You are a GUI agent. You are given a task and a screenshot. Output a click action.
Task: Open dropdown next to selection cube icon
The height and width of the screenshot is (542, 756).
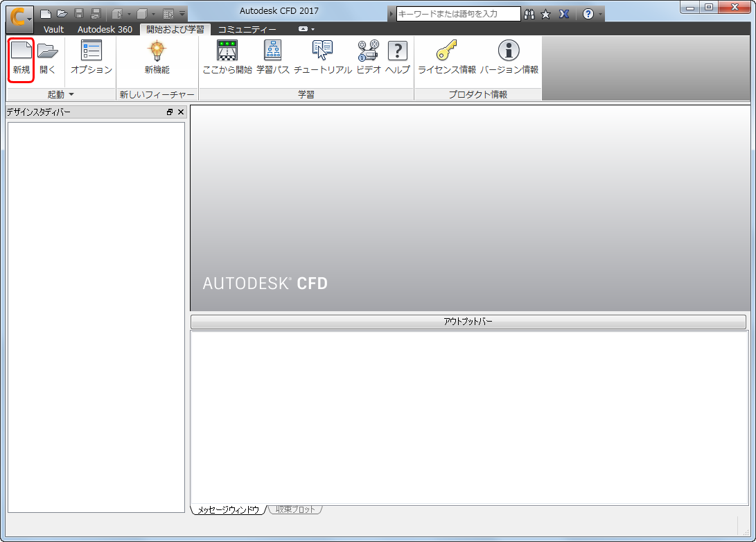click(x=129, y=15)
